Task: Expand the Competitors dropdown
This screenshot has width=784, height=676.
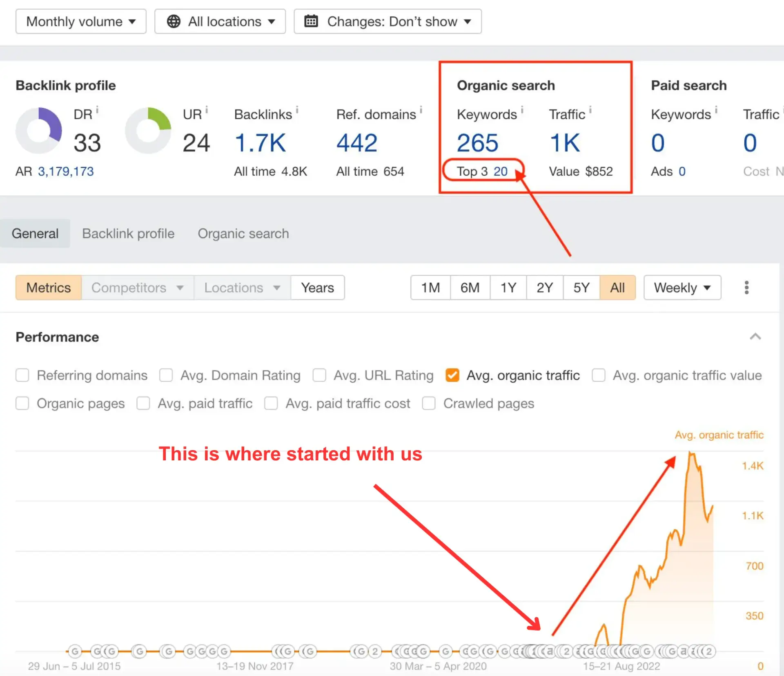Action: coord(138,288)
